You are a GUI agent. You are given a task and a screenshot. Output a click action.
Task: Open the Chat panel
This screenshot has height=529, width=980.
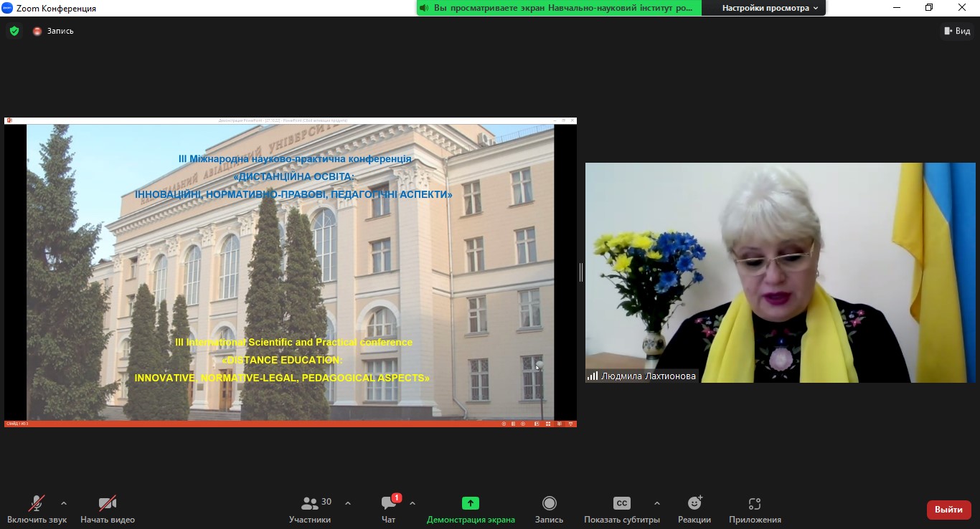[x=388, y=509]
